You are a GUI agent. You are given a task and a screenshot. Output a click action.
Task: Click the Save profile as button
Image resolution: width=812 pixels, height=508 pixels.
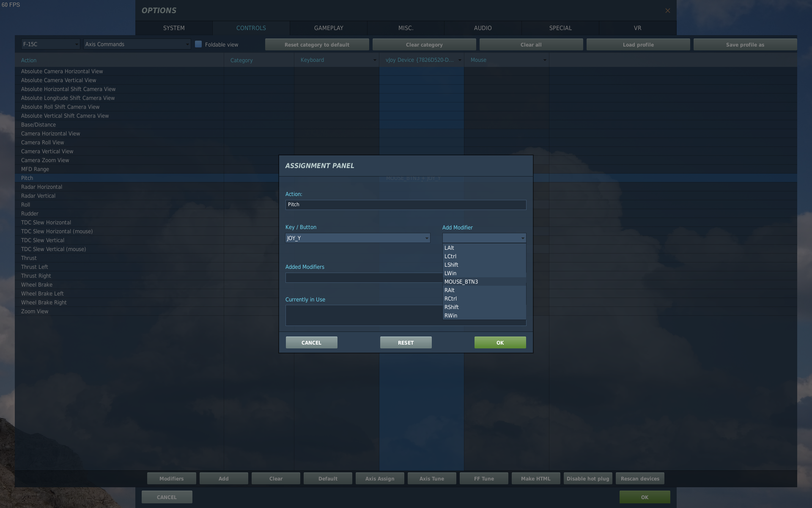745,44
